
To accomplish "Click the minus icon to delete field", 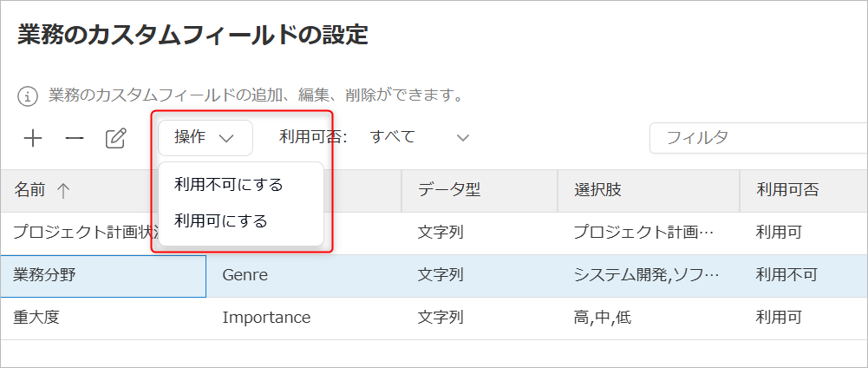I will (75, 138).
